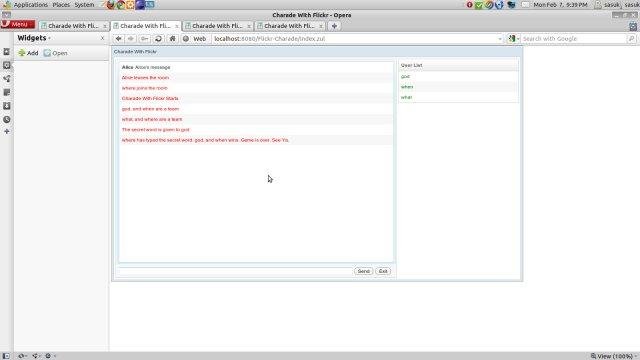Open the Notes panel icon in sidebar
Viewport: 640px width, 360px height.
click(x=7, y=93)
